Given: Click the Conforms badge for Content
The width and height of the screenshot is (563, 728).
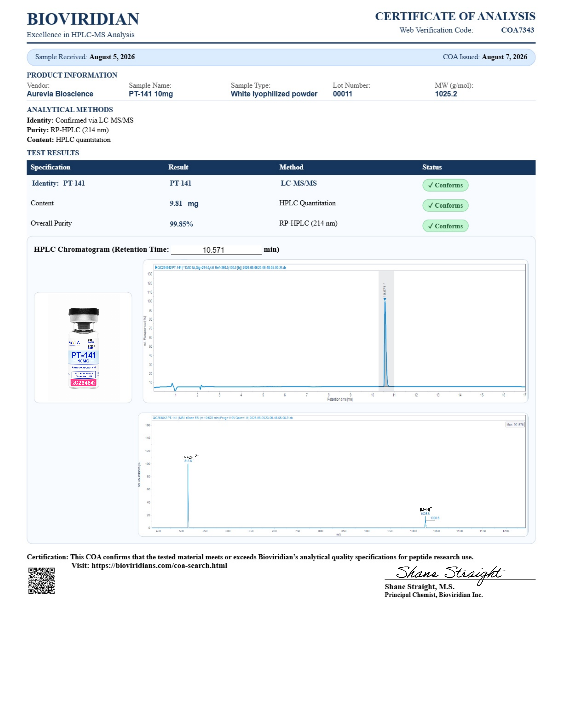Looking at the screenshot, I should click(445, 205).
